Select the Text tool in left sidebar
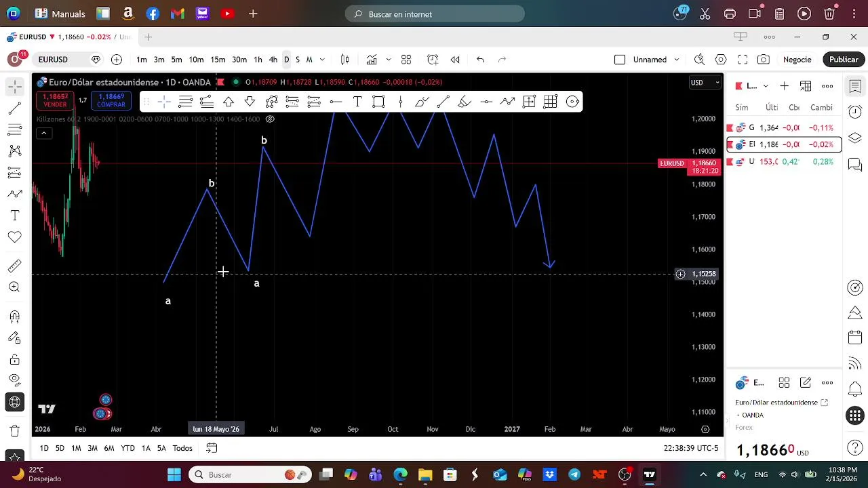This screenshot has width=868, height=488. point(15,216)
